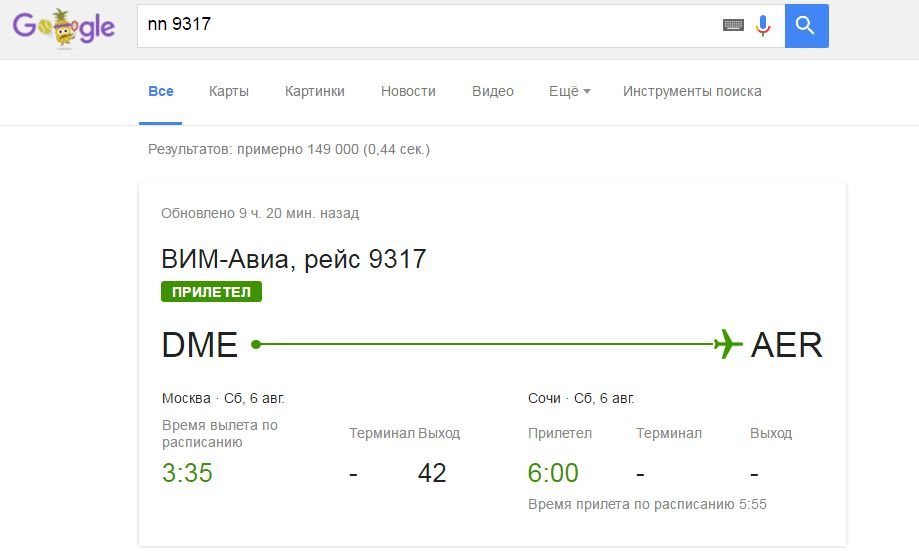919x551 pixels.
Task: Click the Google doodle logo
Action: click(63, 27)
